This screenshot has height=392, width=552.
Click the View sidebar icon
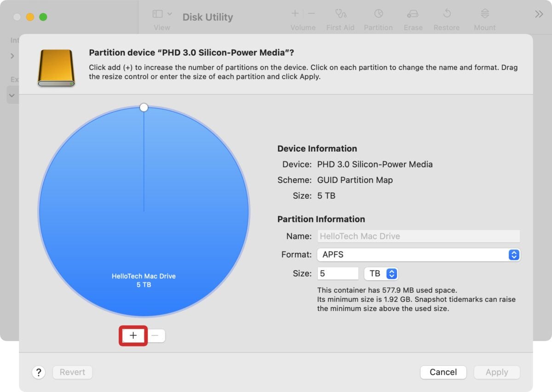click(x=156, y=13)
